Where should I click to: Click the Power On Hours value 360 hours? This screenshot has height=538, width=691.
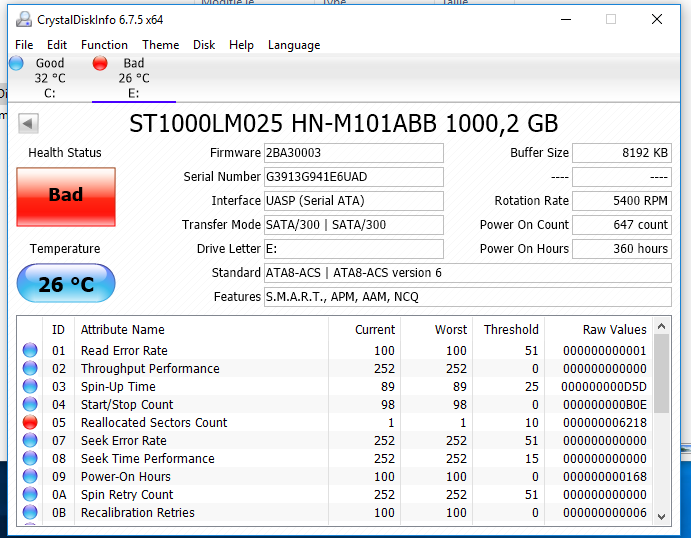622,249
